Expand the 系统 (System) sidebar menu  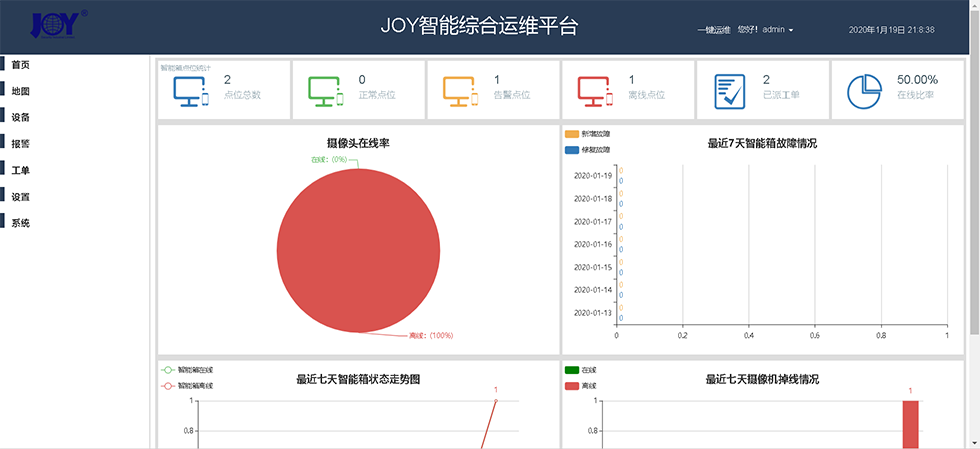pyautogui.click(x=21, y=223)
